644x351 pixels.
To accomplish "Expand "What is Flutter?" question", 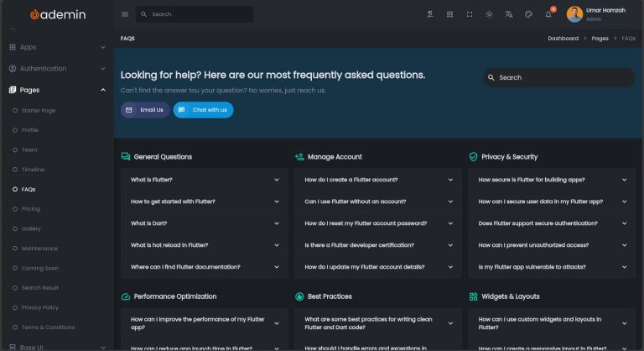I will [205, 180].
